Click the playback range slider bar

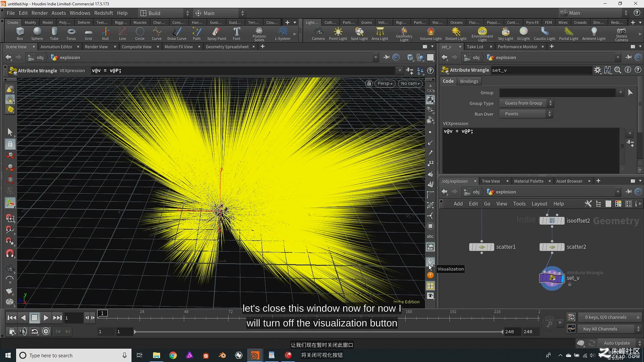coord(319,332)
